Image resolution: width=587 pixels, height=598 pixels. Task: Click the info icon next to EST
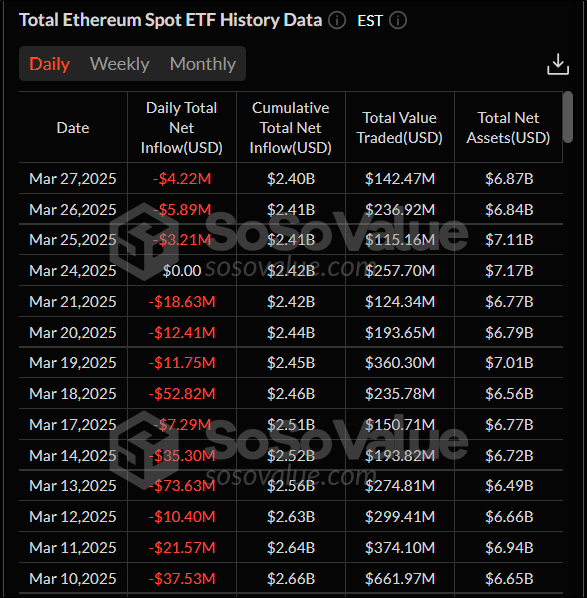[x=398, y=20]
